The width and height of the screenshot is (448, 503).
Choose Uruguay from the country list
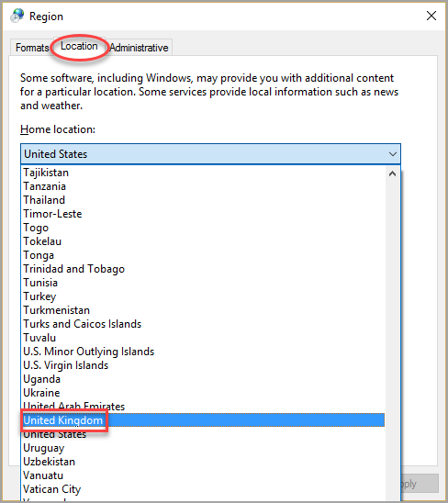[204, 448]
